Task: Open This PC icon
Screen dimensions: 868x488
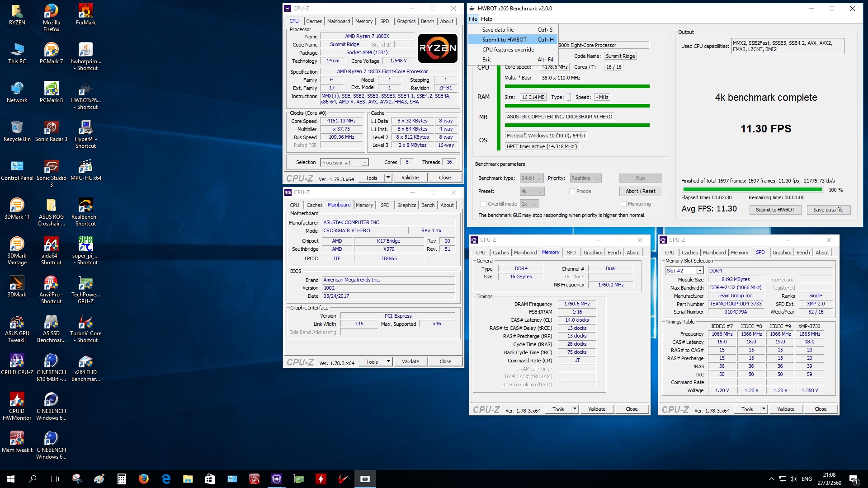Action: pyautogui.click(x=17, y=53)
